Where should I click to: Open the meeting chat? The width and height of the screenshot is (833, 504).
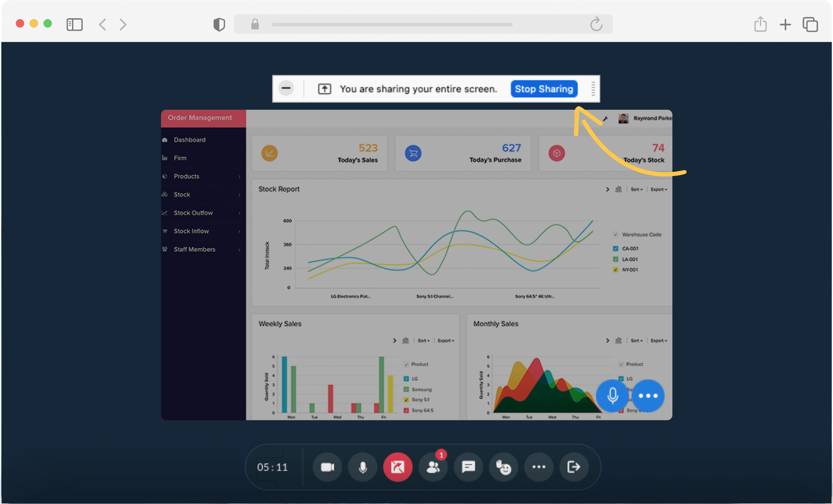[x=468, y=467]
